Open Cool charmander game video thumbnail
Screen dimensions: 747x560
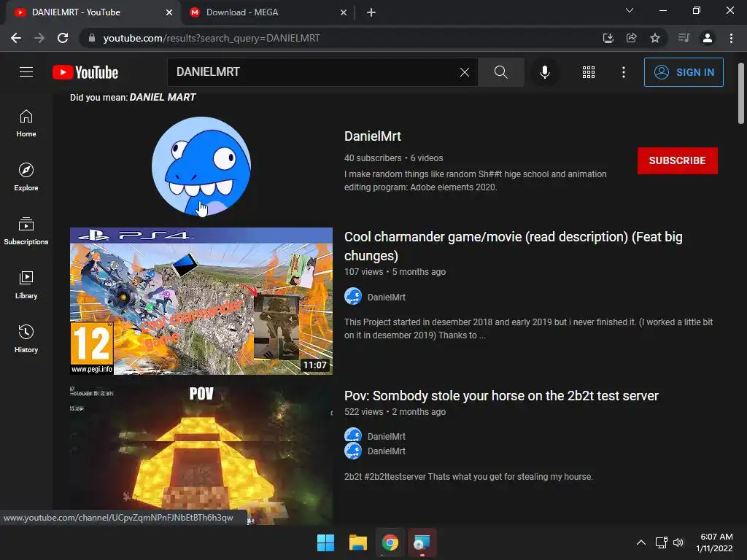point(201,301)
